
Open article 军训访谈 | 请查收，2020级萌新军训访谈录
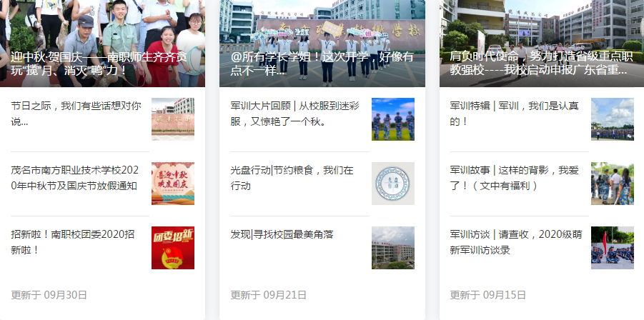(516, 242)
